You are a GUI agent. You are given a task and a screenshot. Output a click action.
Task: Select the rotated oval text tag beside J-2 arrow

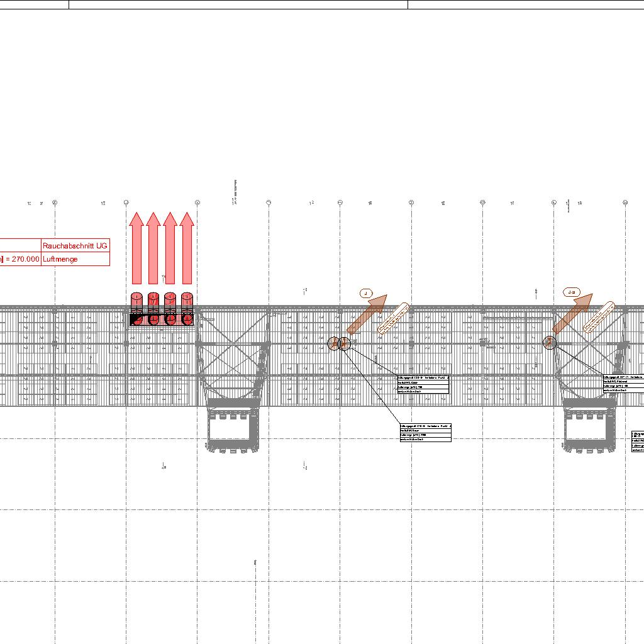pos(598,317)
